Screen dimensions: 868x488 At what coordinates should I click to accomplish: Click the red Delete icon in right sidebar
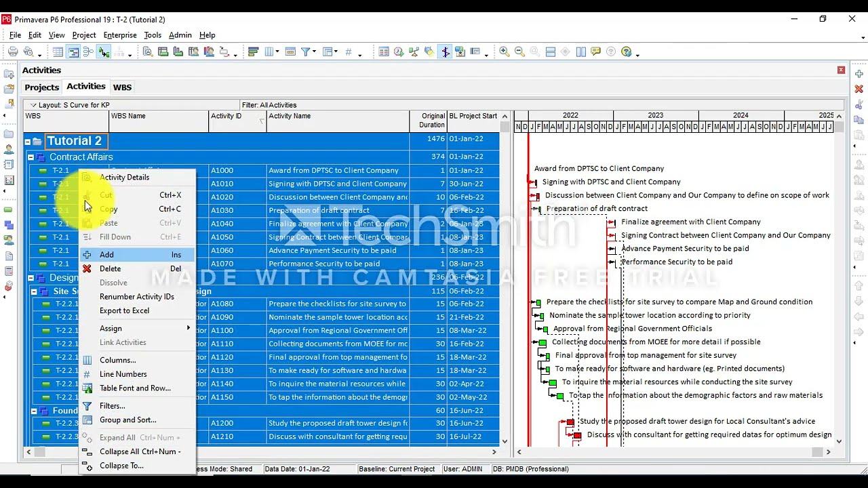[859, 89]
